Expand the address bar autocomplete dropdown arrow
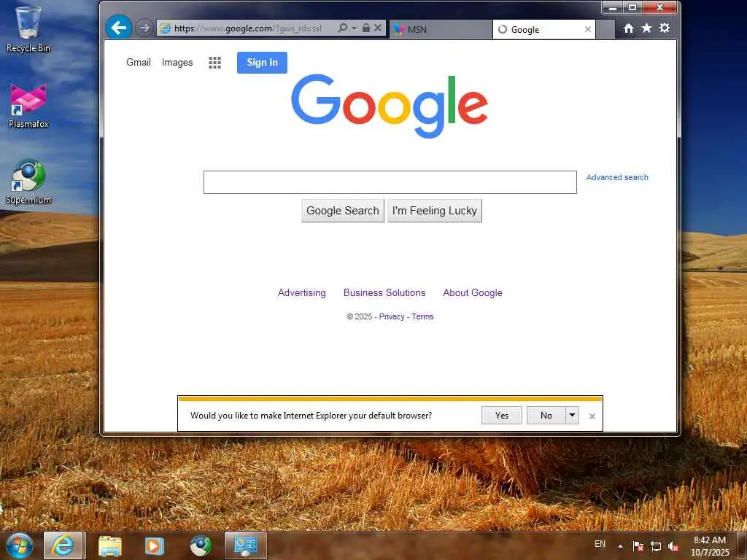This screenshot has height=560, width=747. click(x=354, y=28)
